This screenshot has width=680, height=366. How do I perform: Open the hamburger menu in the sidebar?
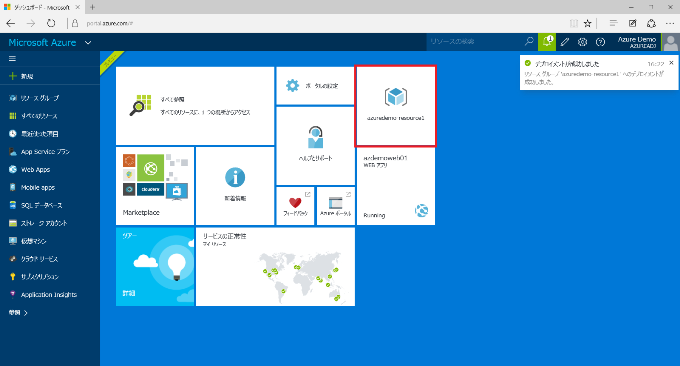pyautogui.click(x=12, y=59)
